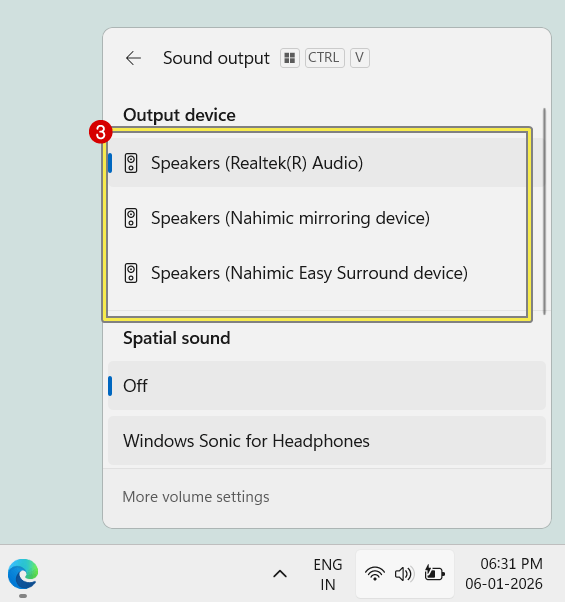The image size is (565, 602).
Task: Open the clock showing 06:31 PM
Action: (x=504, y=574)
